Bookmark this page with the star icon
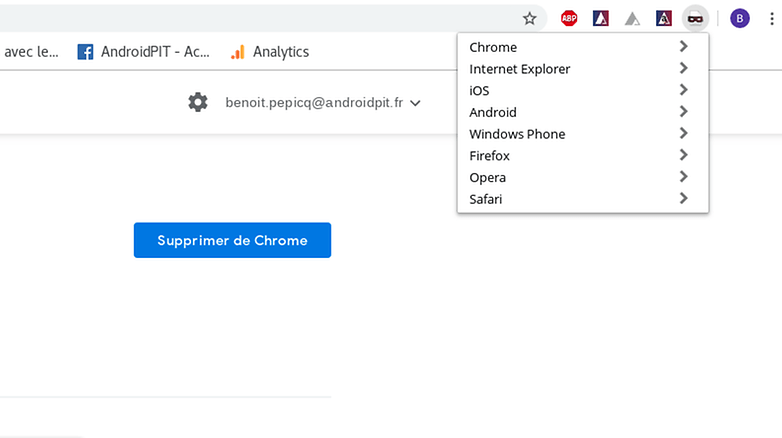 pyautogui.click(x=529, y=19)
